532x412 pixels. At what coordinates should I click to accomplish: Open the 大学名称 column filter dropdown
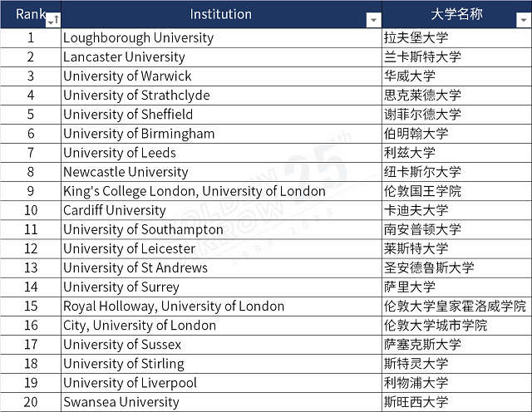point(524,20)
